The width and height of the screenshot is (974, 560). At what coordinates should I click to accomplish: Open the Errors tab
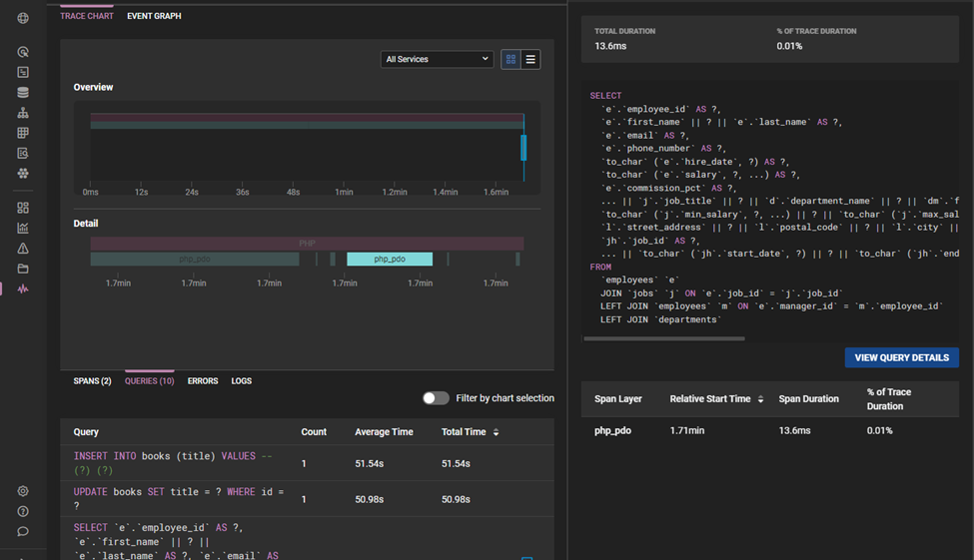203,381
